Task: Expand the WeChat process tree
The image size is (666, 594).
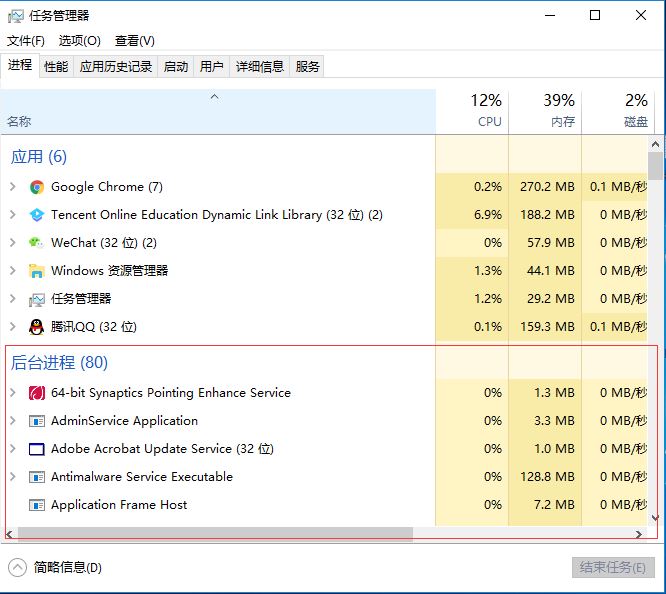Action: point(13,243)
